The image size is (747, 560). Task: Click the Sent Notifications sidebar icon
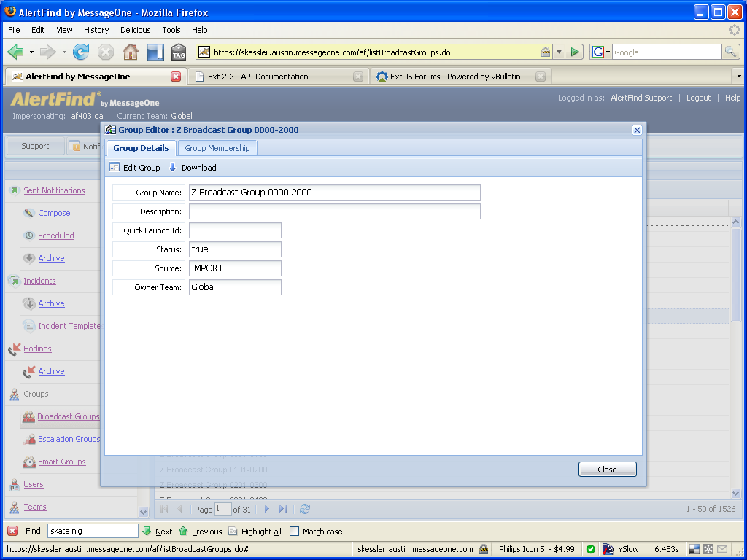(15, 190)
